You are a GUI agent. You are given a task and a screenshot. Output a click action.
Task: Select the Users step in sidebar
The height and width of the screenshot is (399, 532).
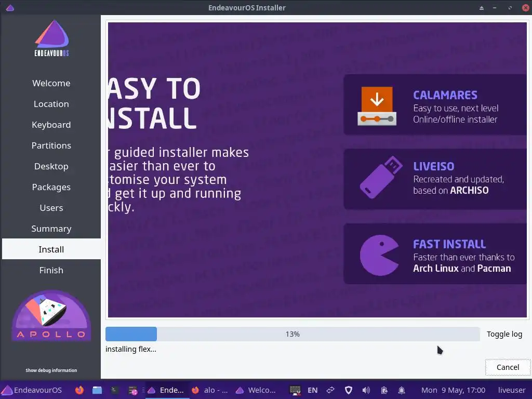click(51, 208)
